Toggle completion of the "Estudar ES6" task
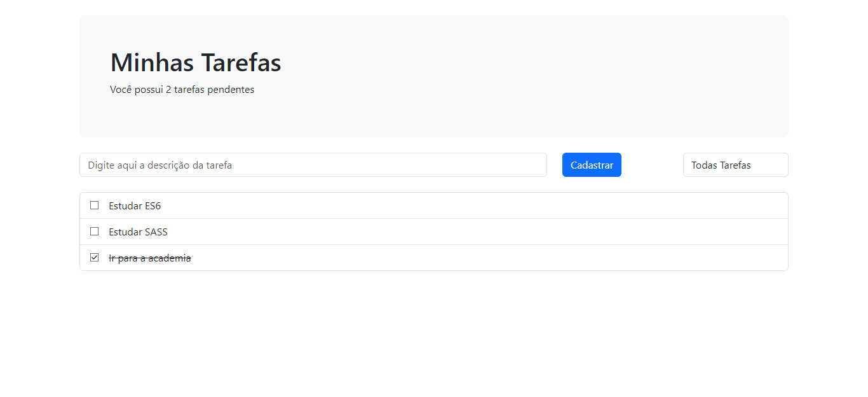Image resolution: width=868 pixels, height=397 pixels. pos(94,205)
